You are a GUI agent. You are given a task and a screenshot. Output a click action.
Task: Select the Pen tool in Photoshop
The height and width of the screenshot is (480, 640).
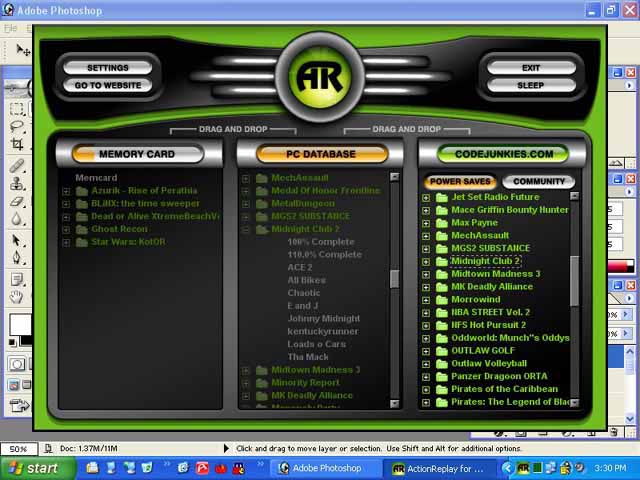(16, 258)
